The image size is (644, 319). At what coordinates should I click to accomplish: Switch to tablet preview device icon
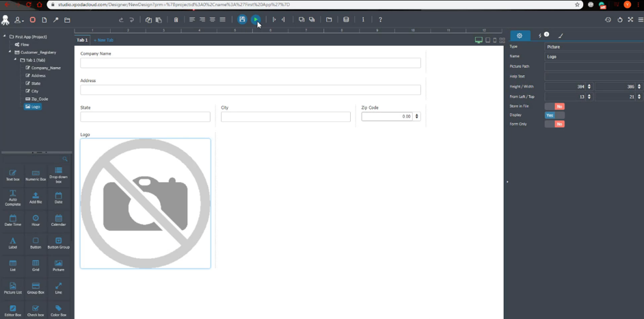pos(487,40)
